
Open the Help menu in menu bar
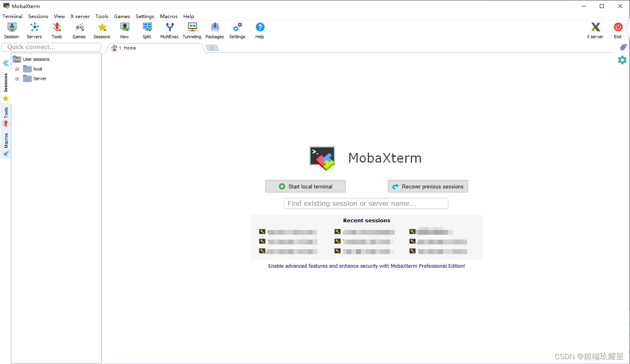click(189, 17)
